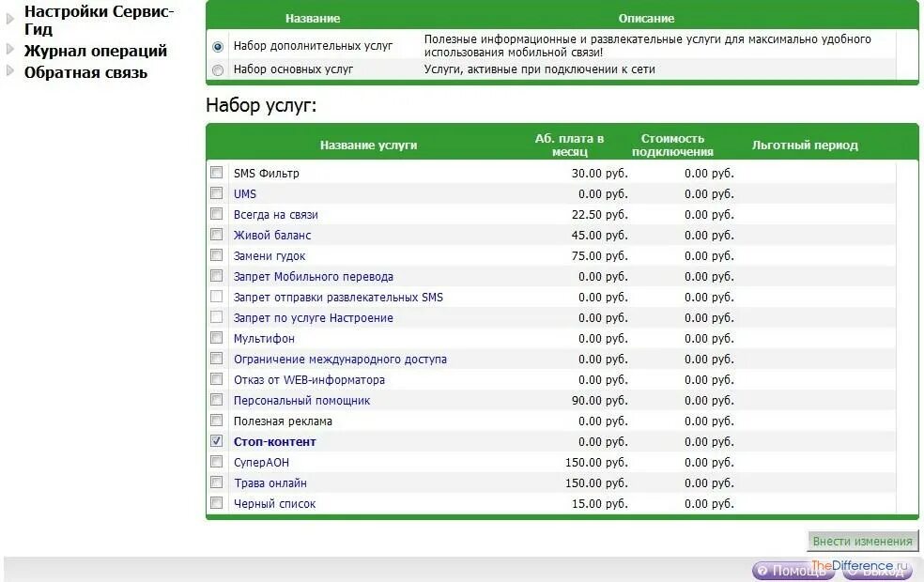Click 'Набор основных услуг' label
The width and height of the screenshot is (924, 582).
click(294, 69)
